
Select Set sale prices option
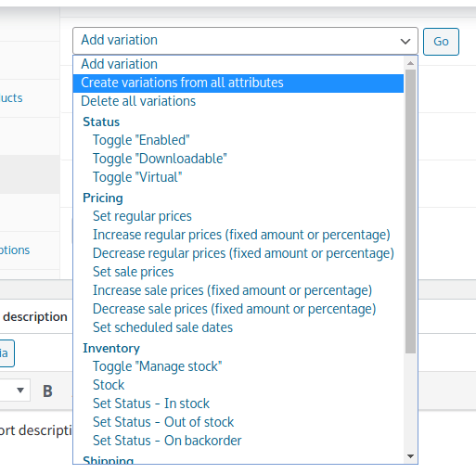tap(238, 272)
